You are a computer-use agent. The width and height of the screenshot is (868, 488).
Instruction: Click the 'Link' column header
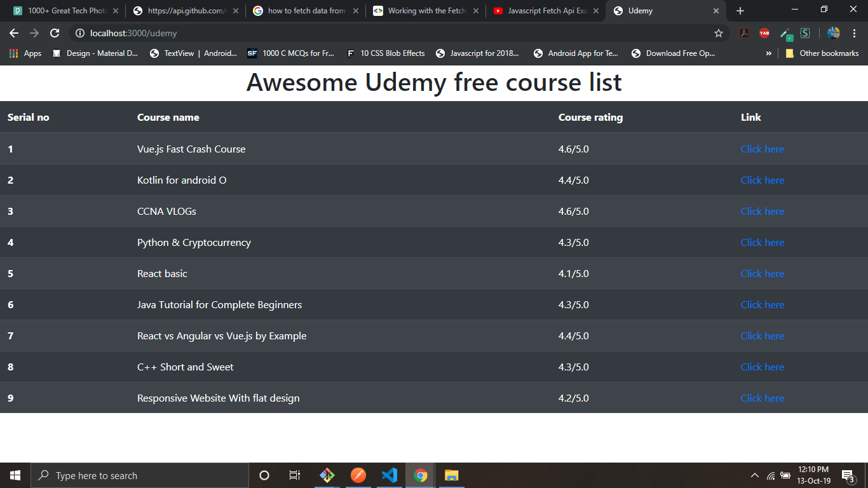(x=750, y=118)
